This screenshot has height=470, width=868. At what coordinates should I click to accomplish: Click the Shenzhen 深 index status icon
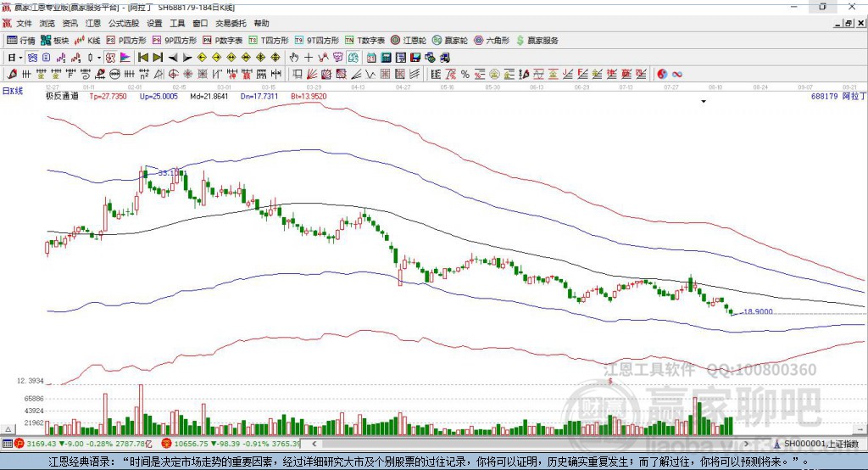(167, 444)
